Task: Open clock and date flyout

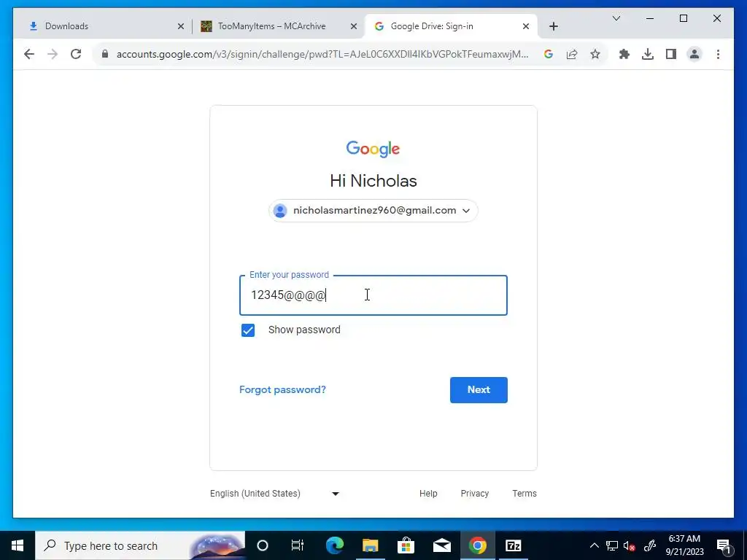Action: (684, 545)
